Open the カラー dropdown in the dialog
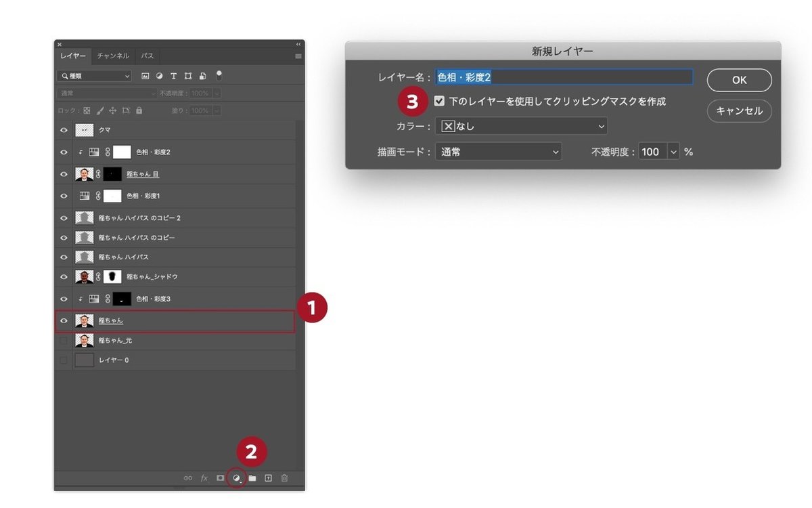 [520, 125]
